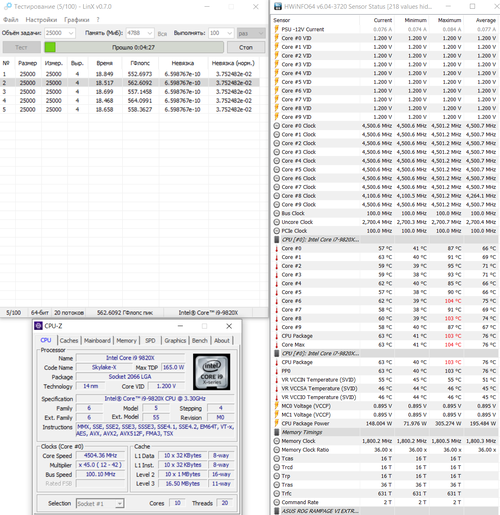
Task: Select LinX result row with 562.6092 GFlops
Action: [x=130, y=83]
